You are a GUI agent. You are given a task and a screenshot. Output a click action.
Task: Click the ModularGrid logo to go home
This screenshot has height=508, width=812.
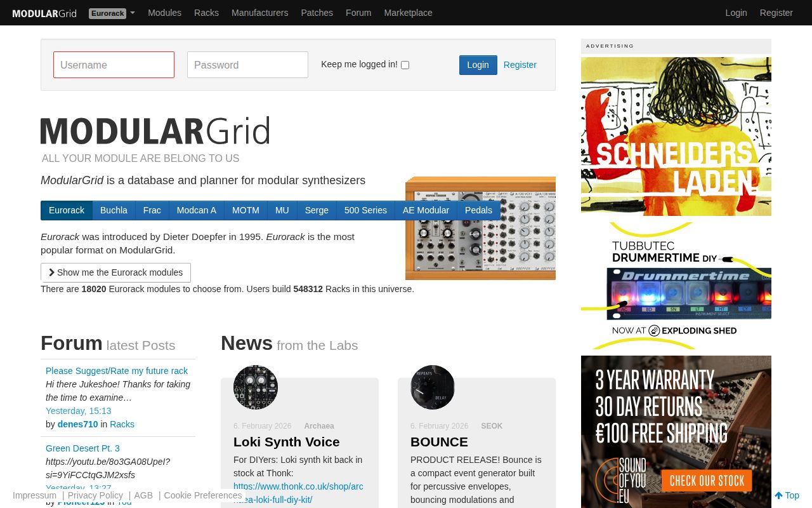pyautogui.click(x=44, y=13)
